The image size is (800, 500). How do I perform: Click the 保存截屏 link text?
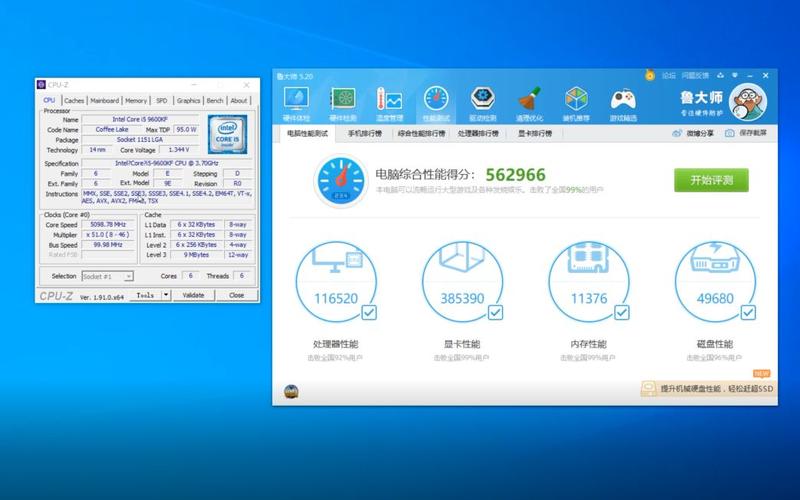(753, 133)
